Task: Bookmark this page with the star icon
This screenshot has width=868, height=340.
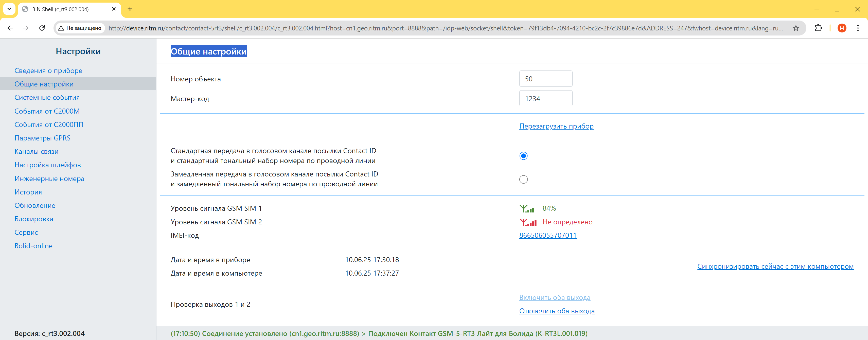Action: [x=796, y=28]
